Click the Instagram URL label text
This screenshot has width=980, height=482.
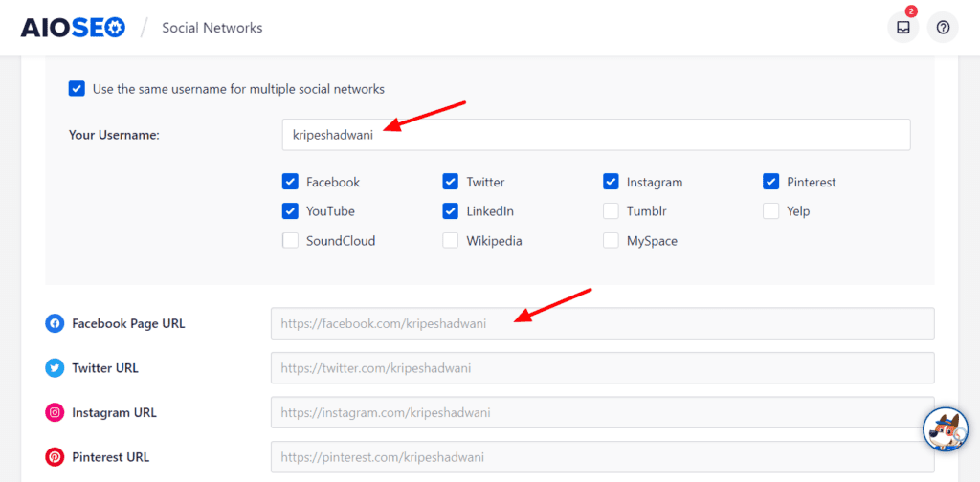[x=115, y=413]
